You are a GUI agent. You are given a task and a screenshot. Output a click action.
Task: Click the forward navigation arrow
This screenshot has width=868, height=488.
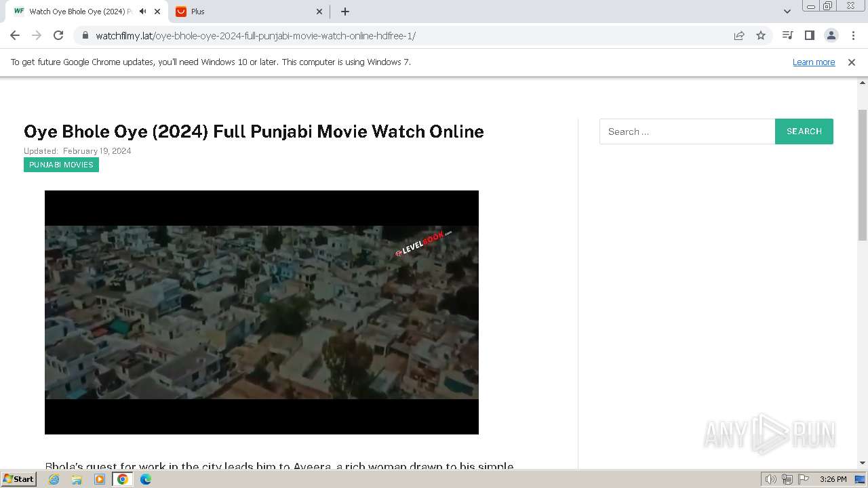(37, 35)
